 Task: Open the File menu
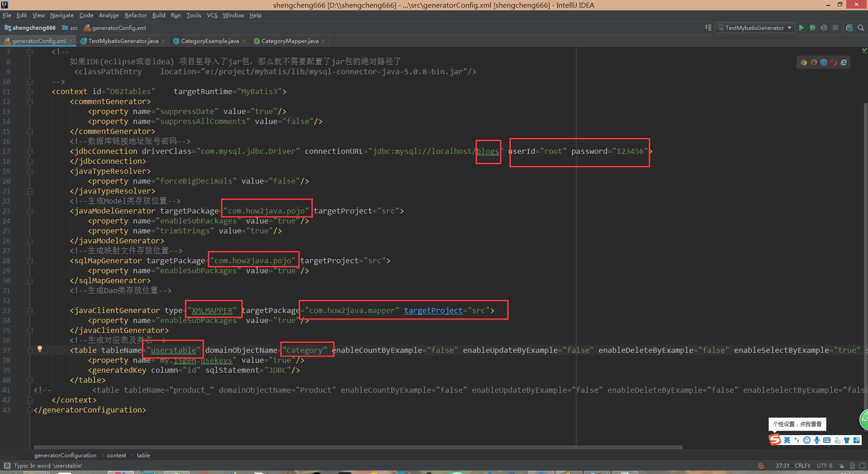point(7,15)
